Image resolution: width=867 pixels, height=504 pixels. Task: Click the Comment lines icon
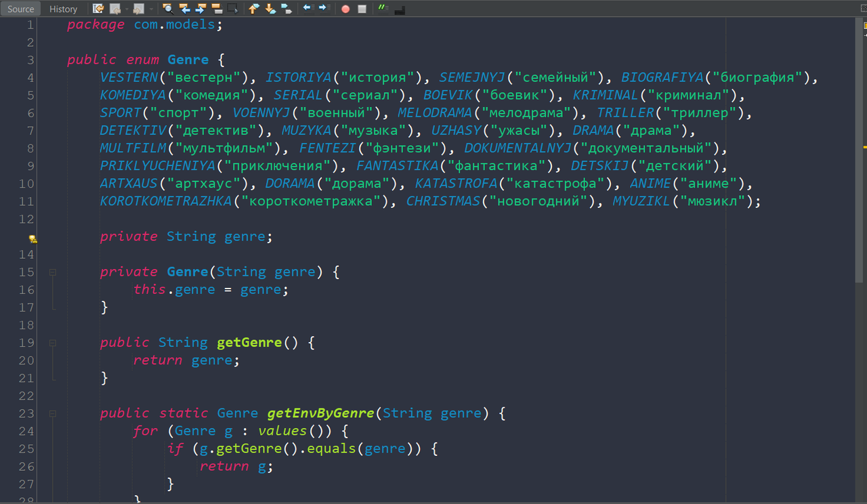coord(383,8)
